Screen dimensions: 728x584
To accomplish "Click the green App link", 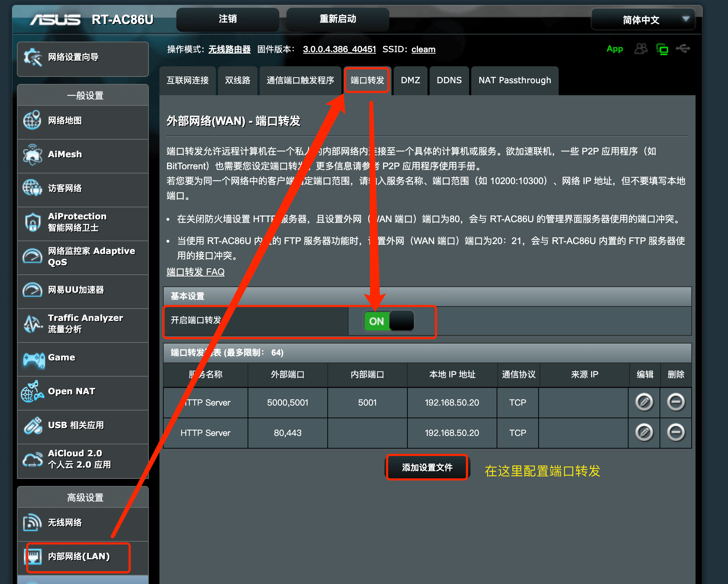I will click(x=615, y=49).
